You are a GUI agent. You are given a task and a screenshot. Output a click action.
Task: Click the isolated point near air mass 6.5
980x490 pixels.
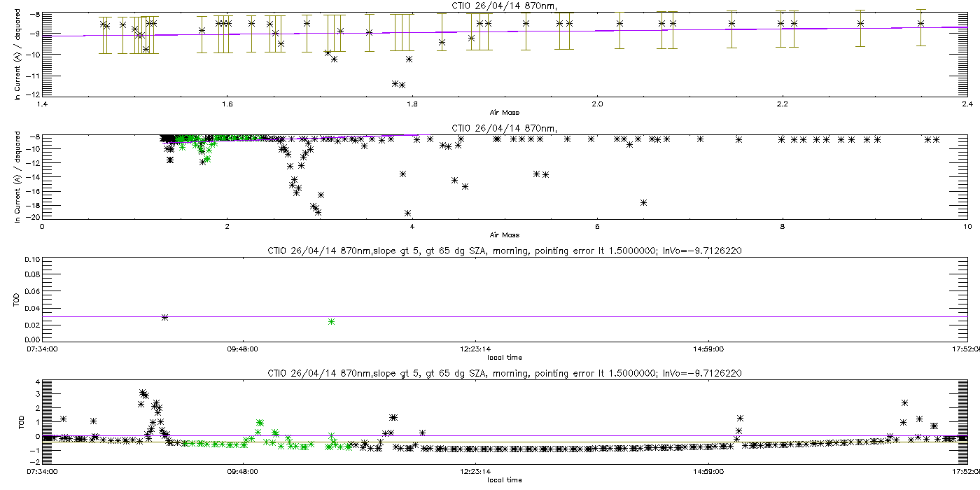click(x=643, y=202)
